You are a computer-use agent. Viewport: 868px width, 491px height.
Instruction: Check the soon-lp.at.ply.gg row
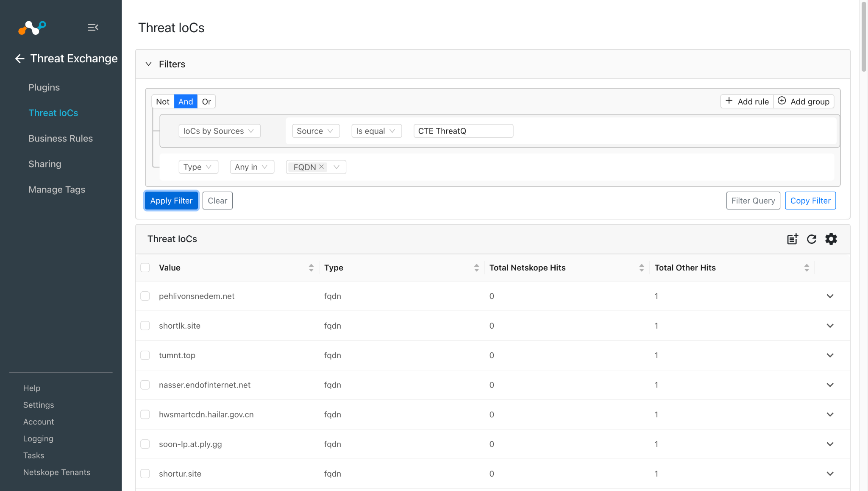click(x=145, y=444)
